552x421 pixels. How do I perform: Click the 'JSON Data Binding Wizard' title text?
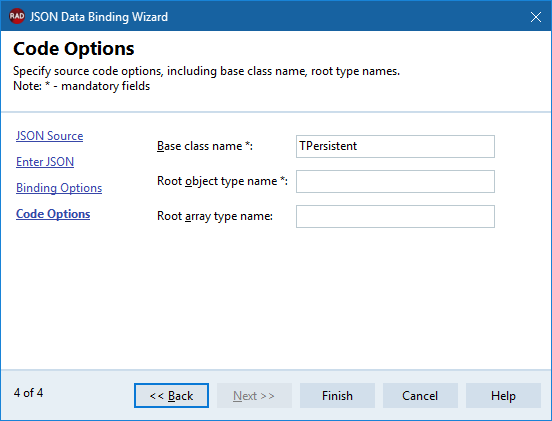point(99,17)
